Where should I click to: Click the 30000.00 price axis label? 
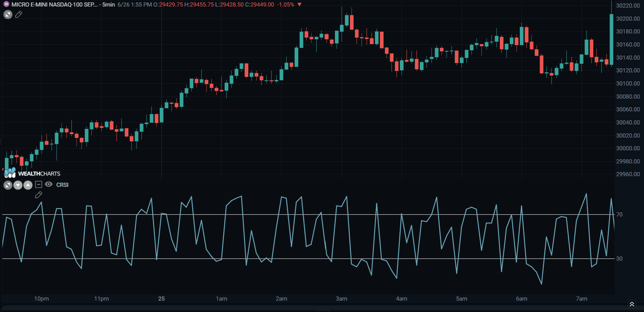pyautogui.click(x=628, y=148)
